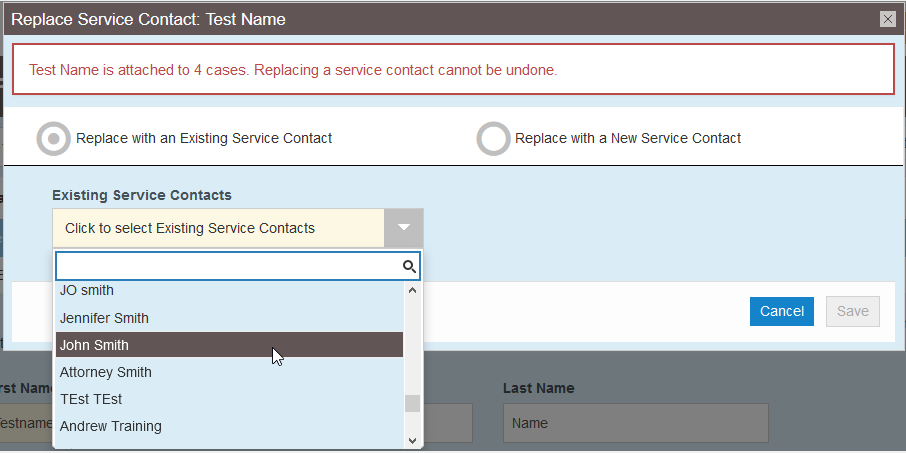The image size is (906, 453).
Task: Select Replace with a New Service Contact radio
Action: 493,139
